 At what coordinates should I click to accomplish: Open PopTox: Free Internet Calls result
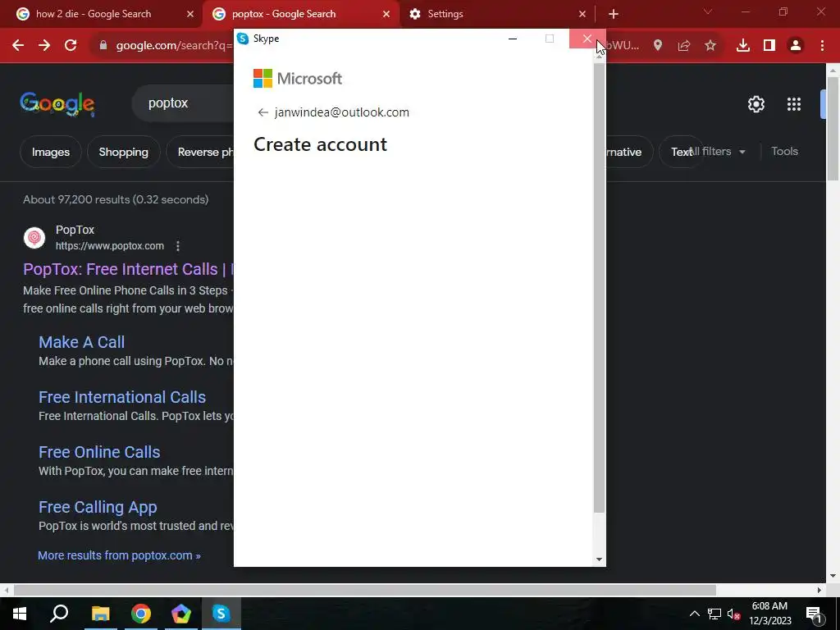(129, 269)
